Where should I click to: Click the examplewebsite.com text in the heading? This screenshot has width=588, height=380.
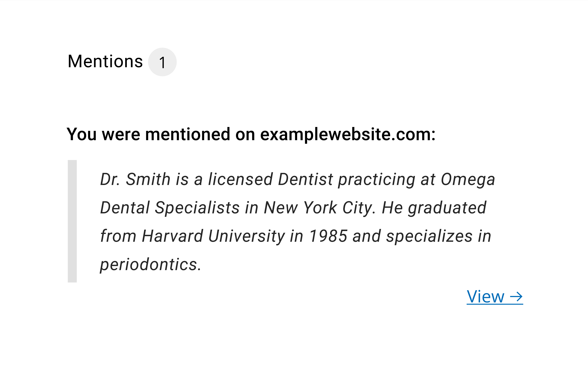coord(348,134)
